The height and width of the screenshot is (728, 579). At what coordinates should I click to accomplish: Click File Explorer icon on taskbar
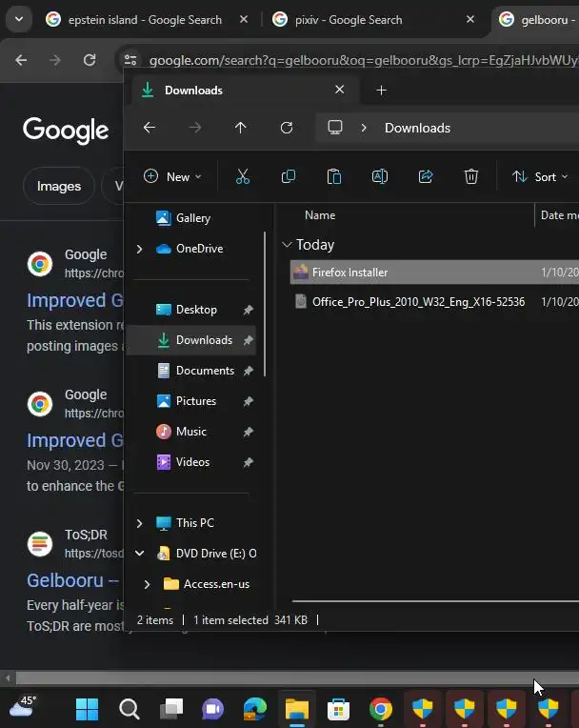[296, 709]
